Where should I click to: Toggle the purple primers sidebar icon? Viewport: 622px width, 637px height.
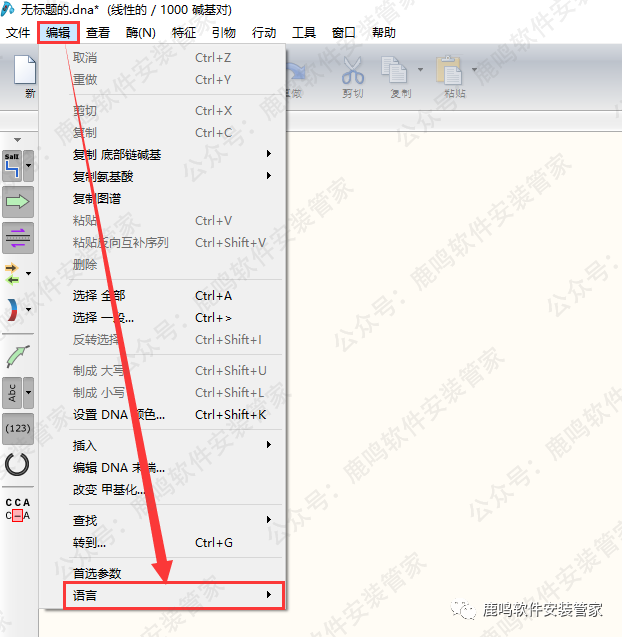(18, 238)
